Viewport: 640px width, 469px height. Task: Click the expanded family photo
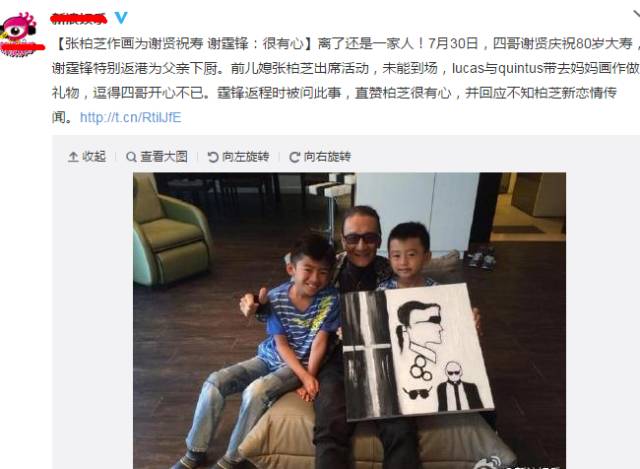pos(349,320)
